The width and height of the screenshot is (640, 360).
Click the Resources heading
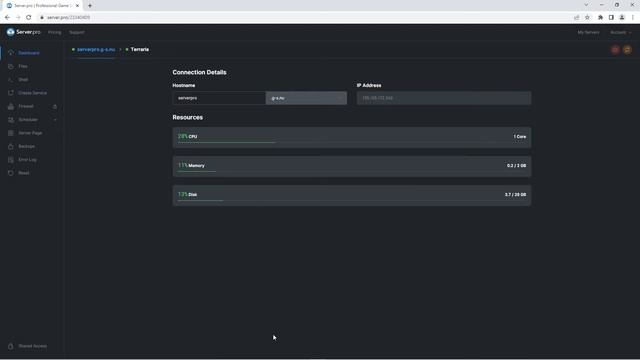[187, 117]
